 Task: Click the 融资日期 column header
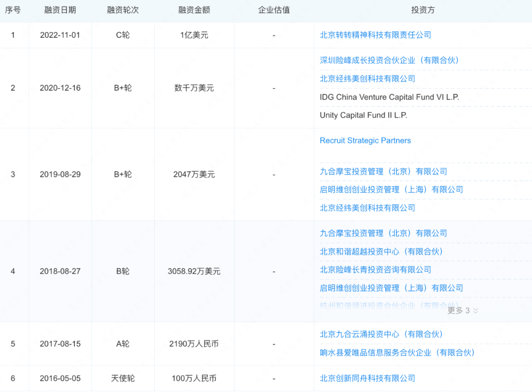coord(60,10)
